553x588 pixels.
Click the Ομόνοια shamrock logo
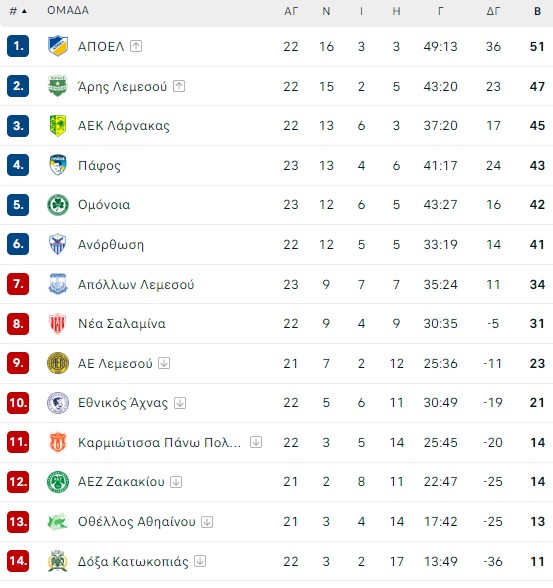pos(58,205)
